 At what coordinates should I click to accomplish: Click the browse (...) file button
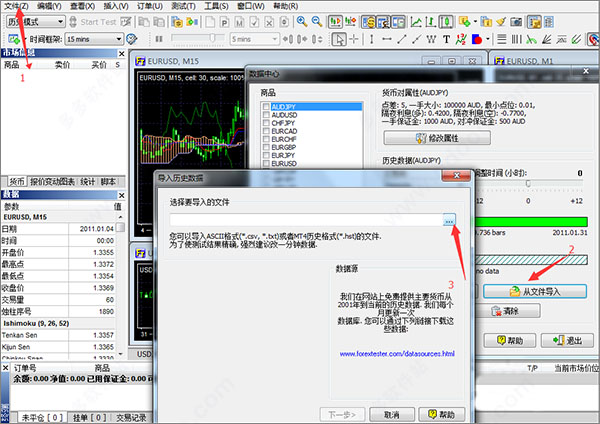point(450,219)
